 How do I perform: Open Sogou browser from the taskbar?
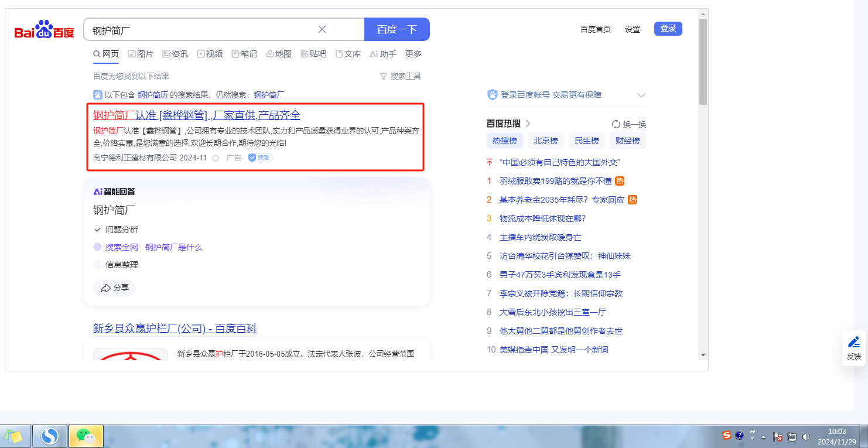[x=50, y=436]
